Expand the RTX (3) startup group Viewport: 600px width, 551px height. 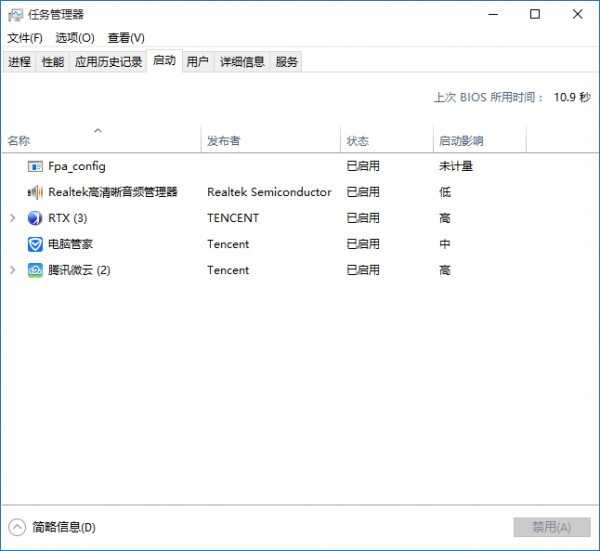coord(12,218)
